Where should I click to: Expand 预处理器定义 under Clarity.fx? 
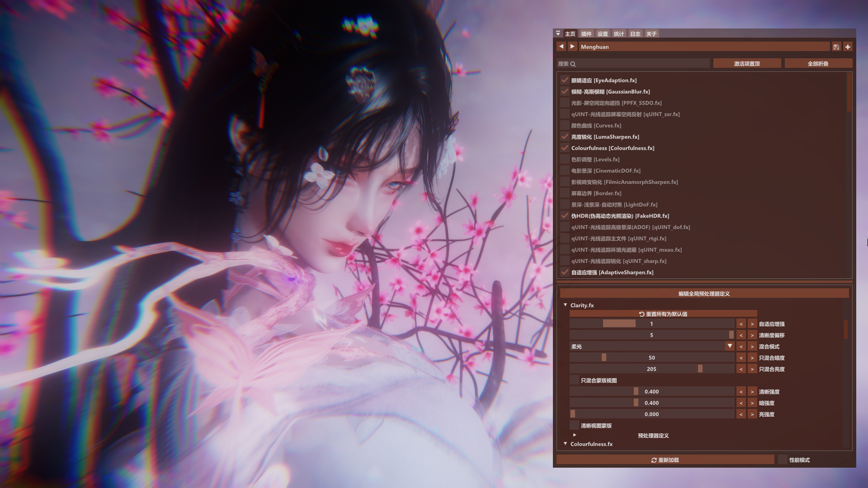click(575, 435)
